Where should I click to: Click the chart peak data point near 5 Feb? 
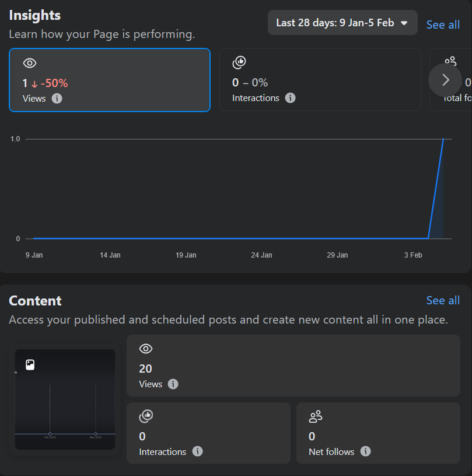(x=443, y=139)
